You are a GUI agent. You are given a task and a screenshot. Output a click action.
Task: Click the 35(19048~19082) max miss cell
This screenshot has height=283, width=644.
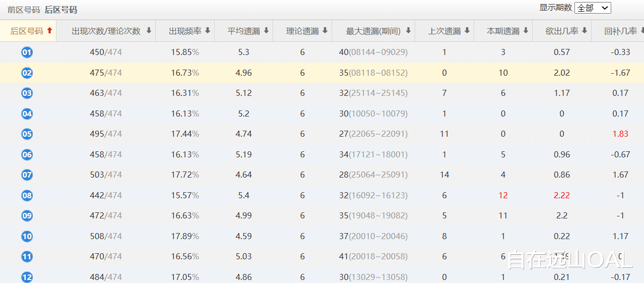click(x=373, y=216)
